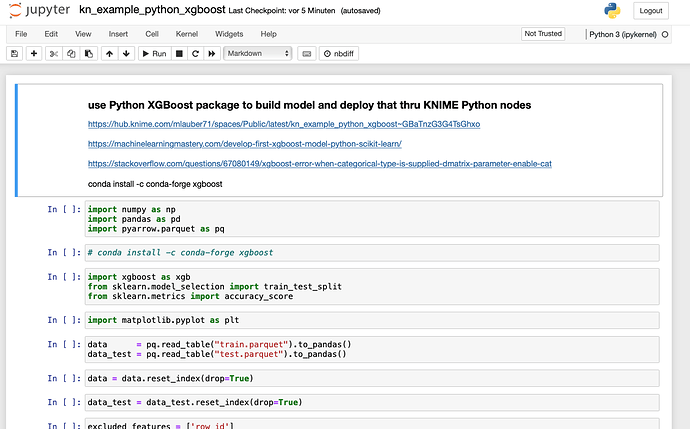Image resolution: width=690 pixels, height=429 pixels.
Task: Open the Help menu
Action: click(268, 34)
